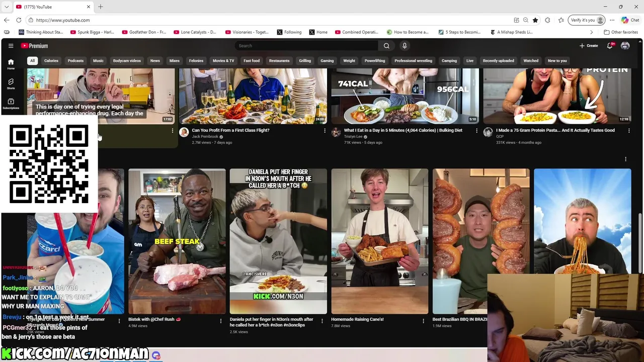644x362 pixels.
Task: Open the YouTube guide hamburger menu
Action: 11,46
